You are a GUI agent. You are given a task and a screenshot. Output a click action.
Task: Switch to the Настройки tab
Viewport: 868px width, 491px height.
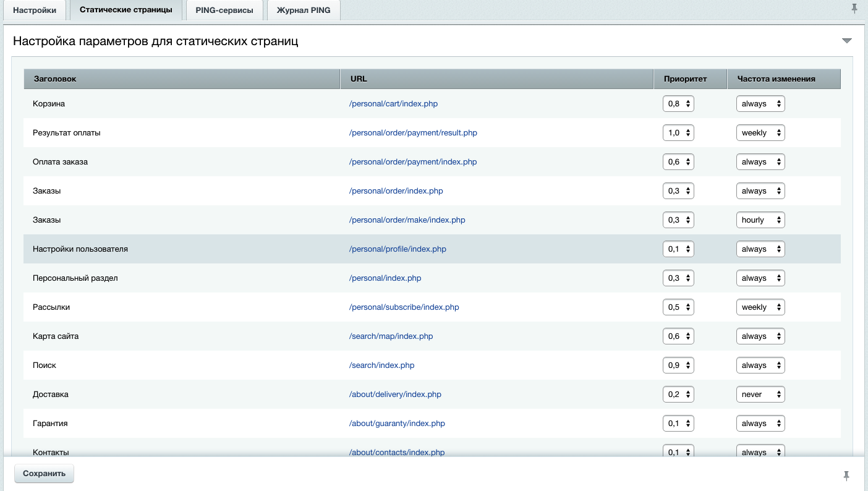(35, 11)
